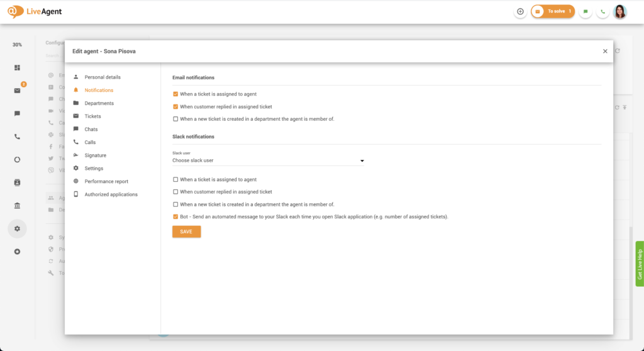Image resolution: width=644 pixels, height=351 pixels.
Task: Uncheck email 'When a ticket is assigned to agent'
Action: (175, 94)
